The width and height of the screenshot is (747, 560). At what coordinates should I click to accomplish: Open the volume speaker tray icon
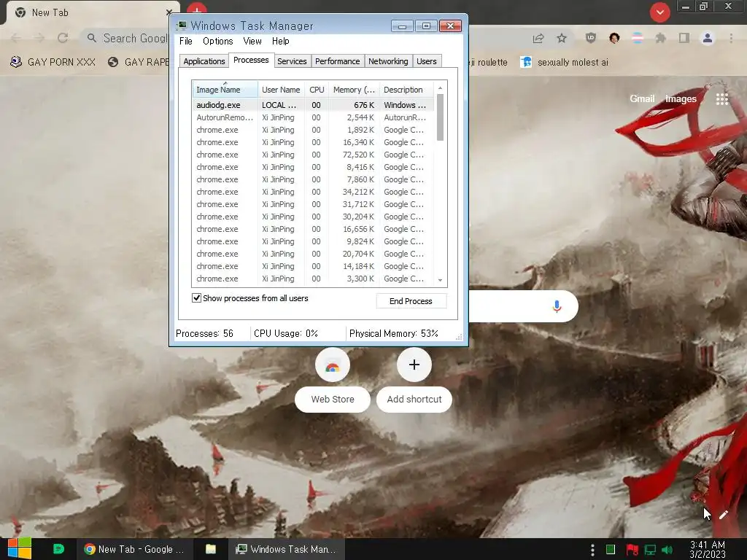point(667,550)
